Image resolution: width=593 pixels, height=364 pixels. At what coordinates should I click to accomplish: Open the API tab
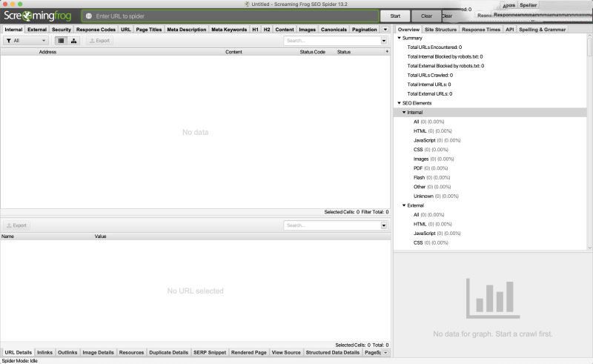tap(509, 30)
